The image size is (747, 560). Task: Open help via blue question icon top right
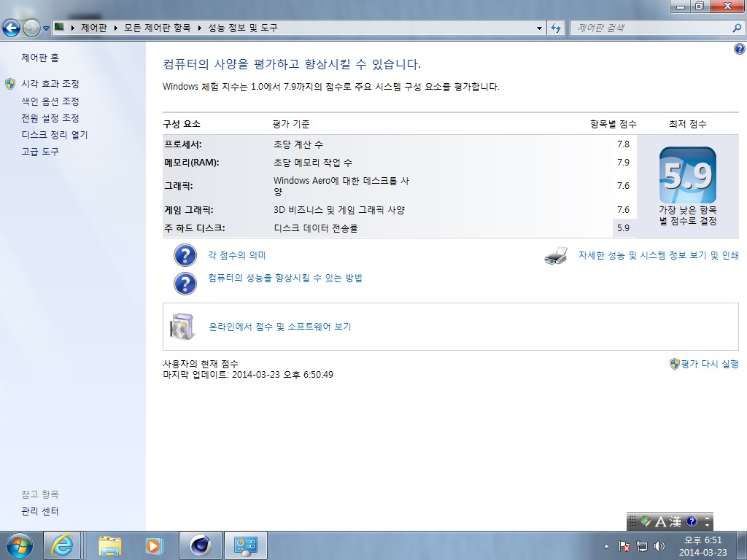[x=740, y=49]
